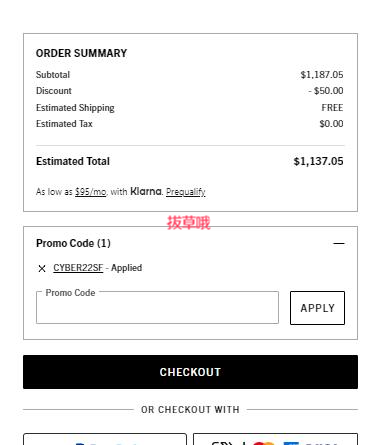Click the Discount amount - $50.00

click(x=326, y=91)
